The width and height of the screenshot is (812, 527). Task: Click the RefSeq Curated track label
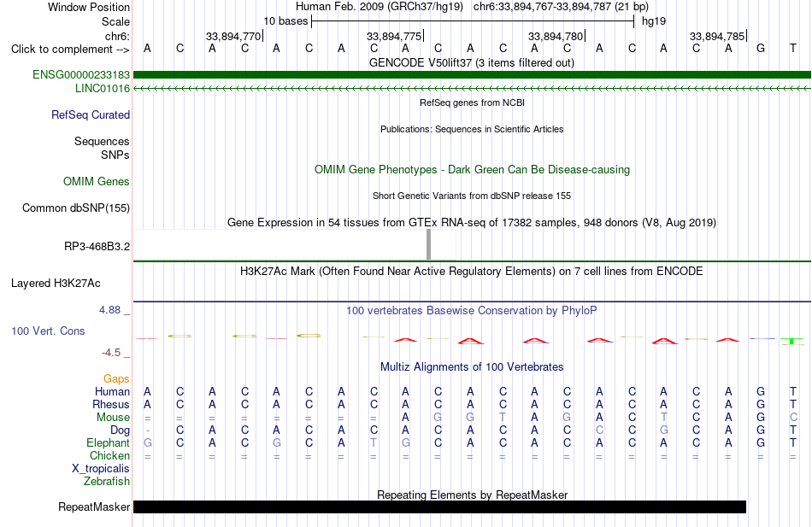(91, 115)
